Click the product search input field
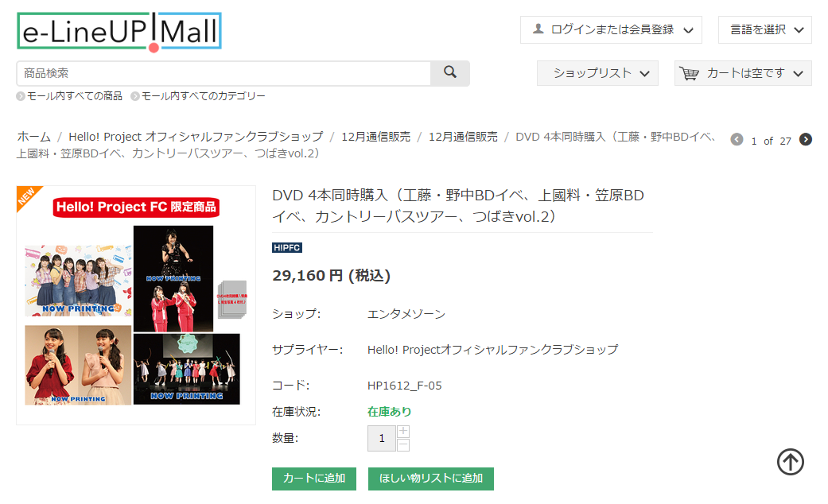 (224, 73)
